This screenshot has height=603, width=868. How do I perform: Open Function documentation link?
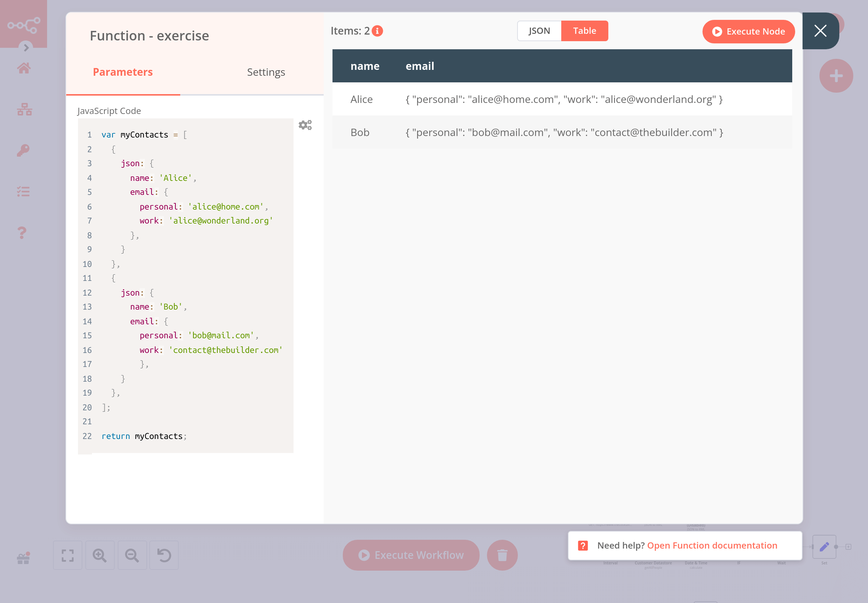(712, 545)
